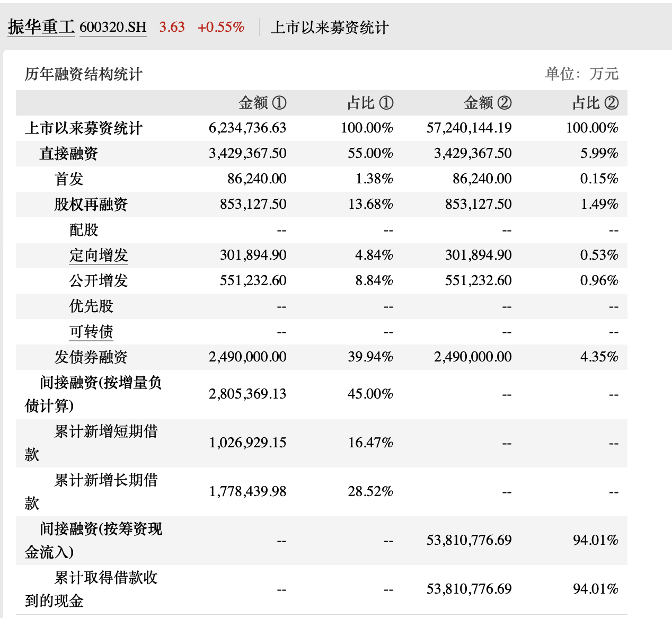
Task: Select the 历年融资结构统计 section heading
Action: tap(84, 74)
